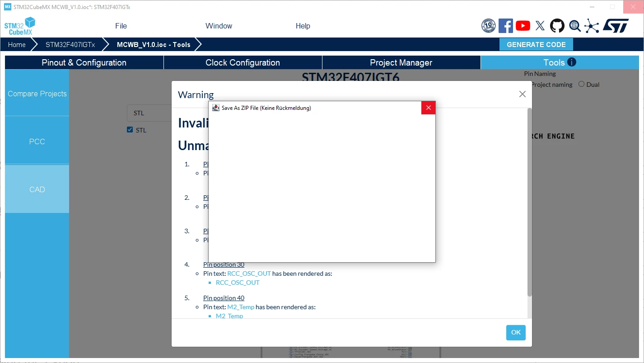Click M2_Temp in the pin text line
This screenshot has width=644, height=363.
pyautogui.click(x=241, y=307)
